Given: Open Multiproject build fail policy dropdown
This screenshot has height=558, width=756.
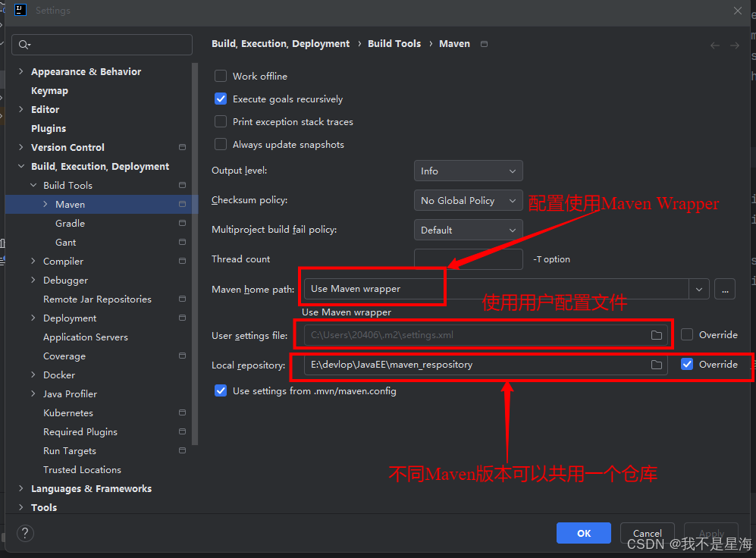Looking at the screenshot, I should 468,230.
